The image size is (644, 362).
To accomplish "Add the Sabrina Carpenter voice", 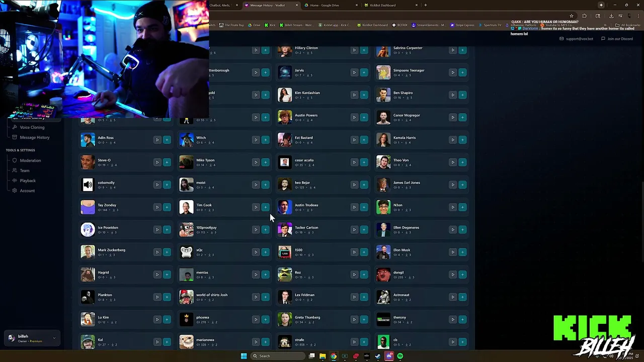I will [462, 50].
